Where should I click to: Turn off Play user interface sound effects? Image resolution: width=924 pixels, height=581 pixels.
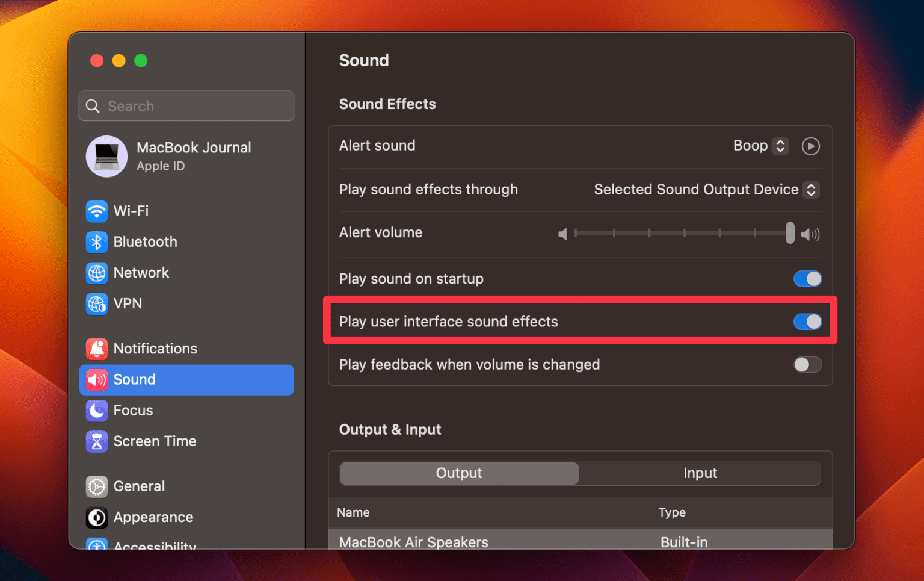pos(808,322)
